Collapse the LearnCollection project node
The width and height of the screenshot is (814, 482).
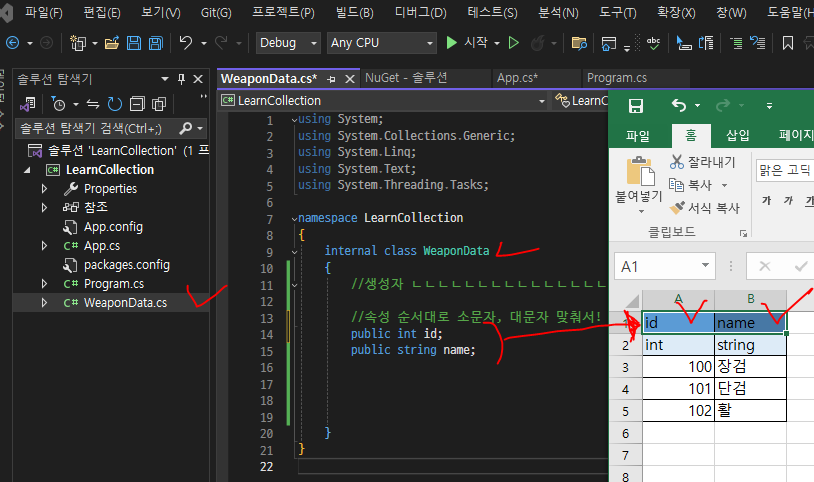pos(27,170)
